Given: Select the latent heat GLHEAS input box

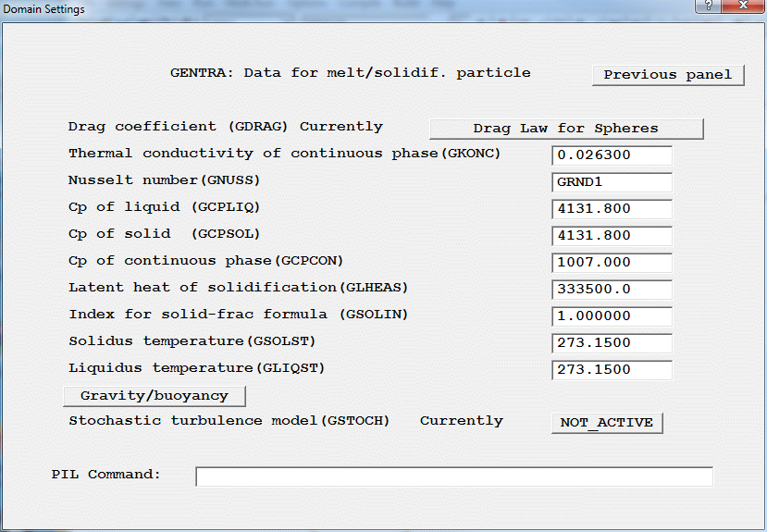Looking at the screenshot, I should tap(612, 290).
